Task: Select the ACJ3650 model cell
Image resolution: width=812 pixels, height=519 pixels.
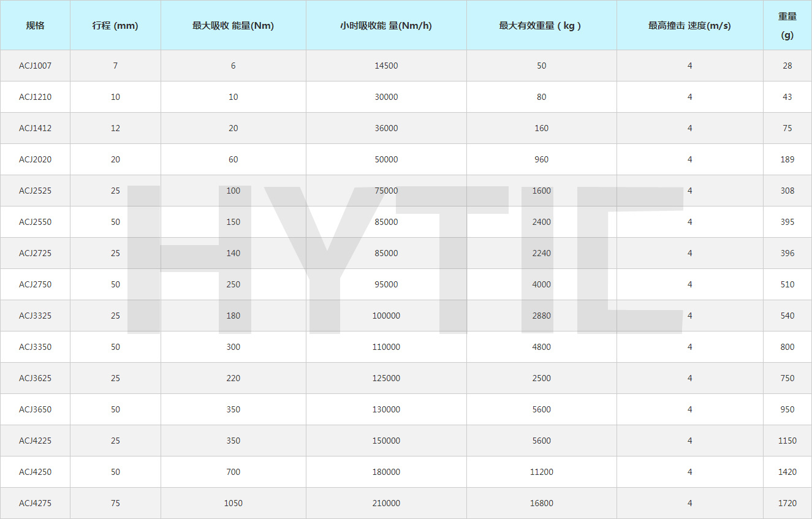Action: 35,409
